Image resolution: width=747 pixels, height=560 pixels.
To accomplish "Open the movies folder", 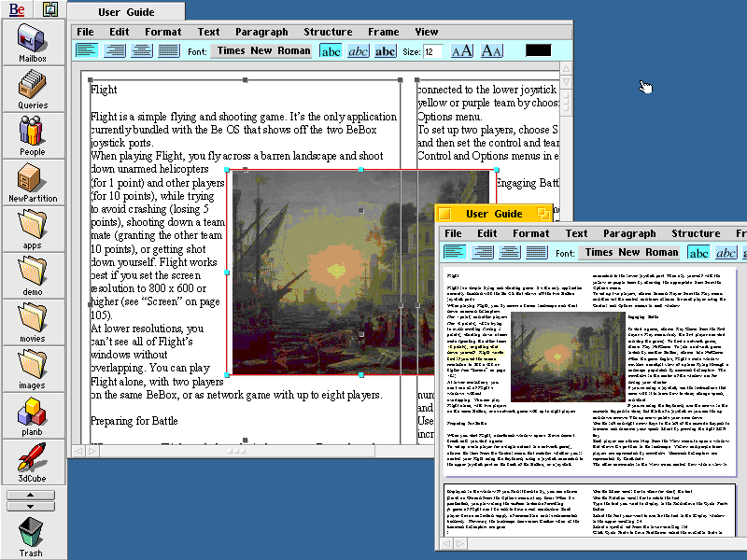I will tap(33, 323).
